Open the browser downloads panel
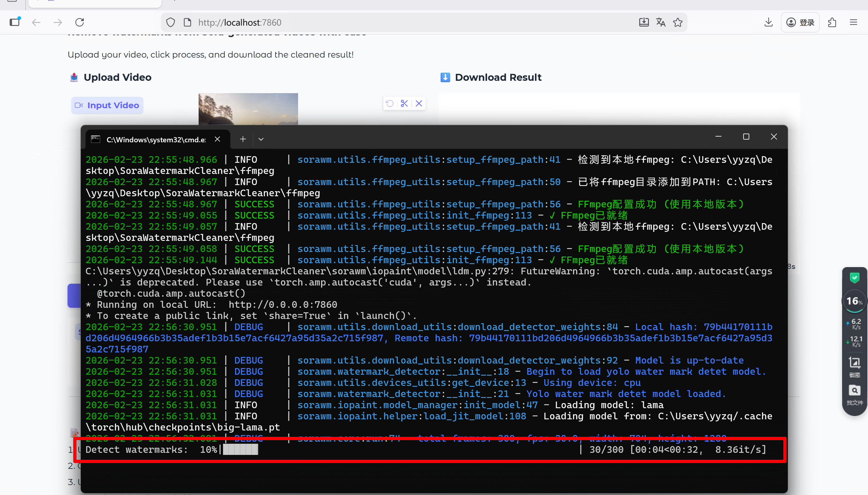Viewport: 868px width, 495px height. [769, 22]
